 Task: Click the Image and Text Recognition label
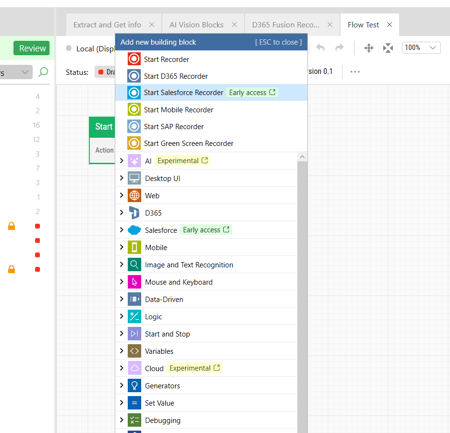coord(189,265)
